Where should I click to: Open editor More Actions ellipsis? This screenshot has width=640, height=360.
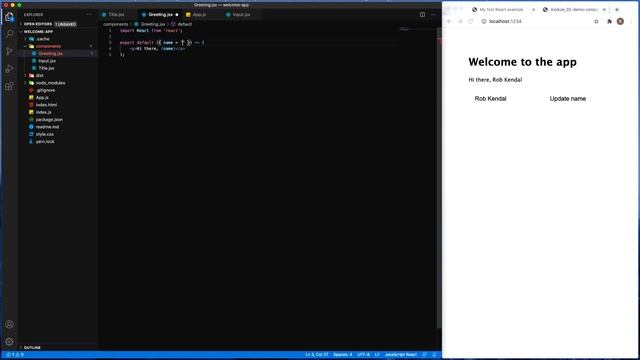[x=433, y=15]
